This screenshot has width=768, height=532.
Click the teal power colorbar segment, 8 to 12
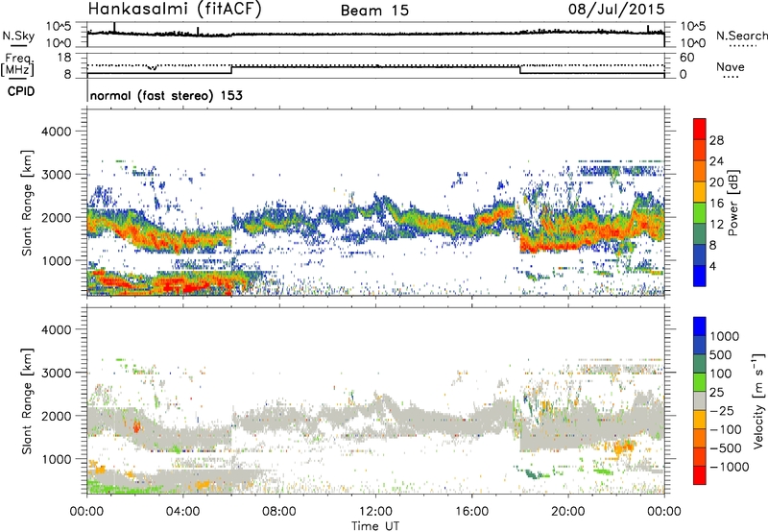(x=700, y=234)
